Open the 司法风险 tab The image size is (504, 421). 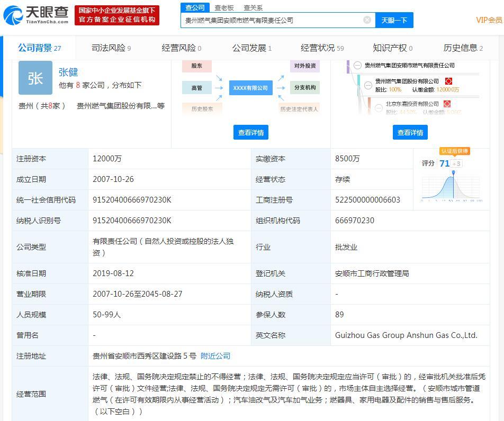111,48
